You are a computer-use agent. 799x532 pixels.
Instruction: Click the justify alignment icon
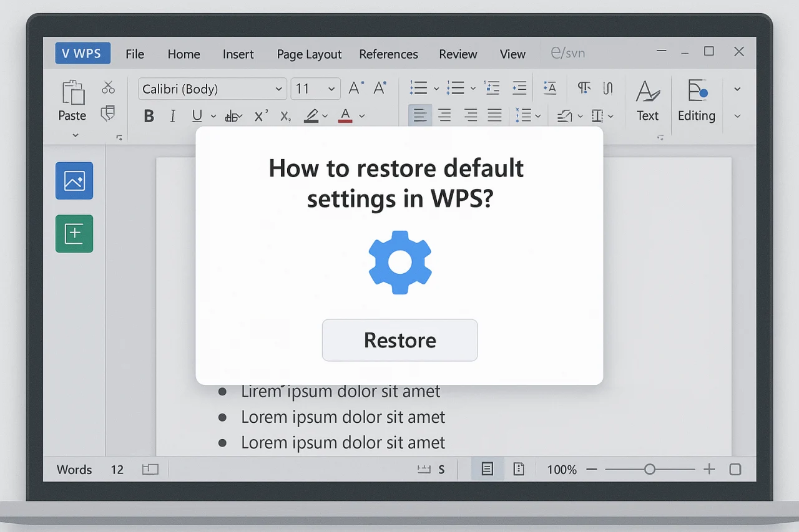[x=494, y=115]
